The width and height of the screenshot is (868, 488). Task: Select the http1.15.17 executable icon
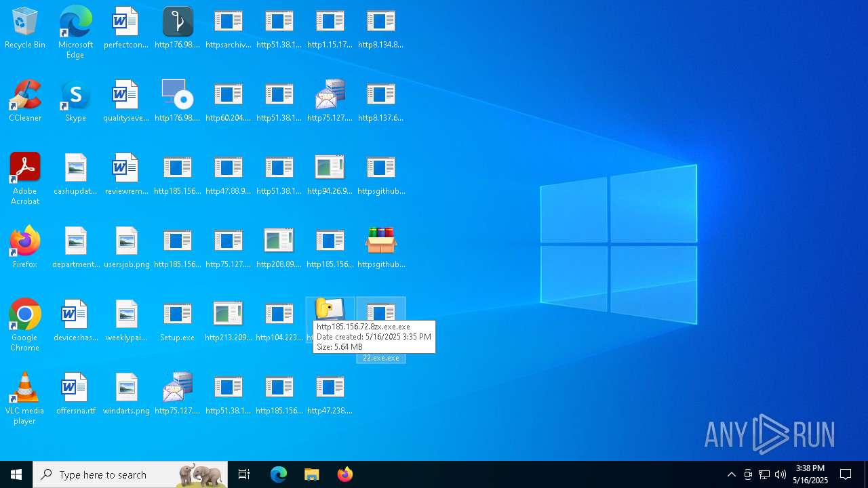330,29
